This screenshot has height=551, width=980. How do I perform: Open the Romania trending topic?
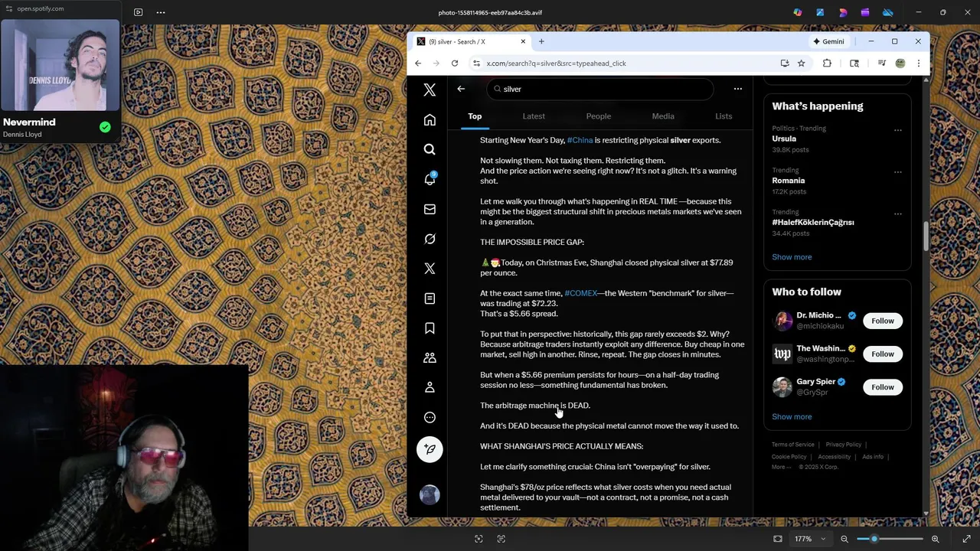tap(788, 181)
